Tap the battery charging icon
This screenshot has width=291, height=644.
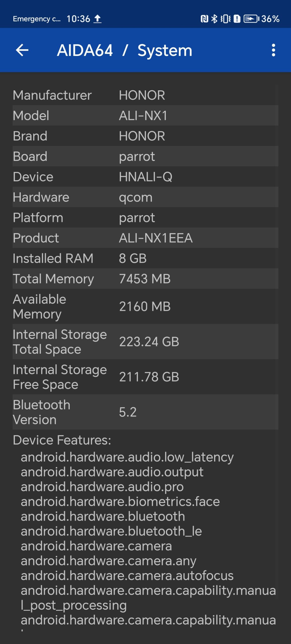tap(251, 19)
